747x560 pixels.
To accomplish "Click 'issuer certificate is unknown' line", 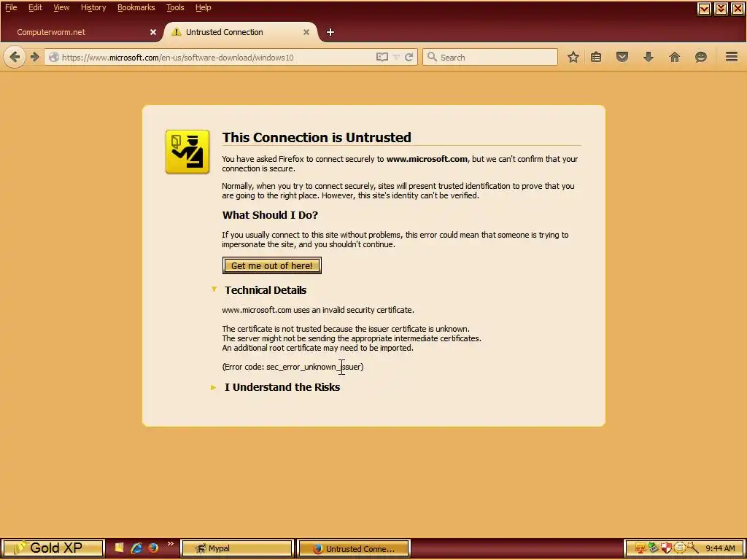I will pos(345,329).
